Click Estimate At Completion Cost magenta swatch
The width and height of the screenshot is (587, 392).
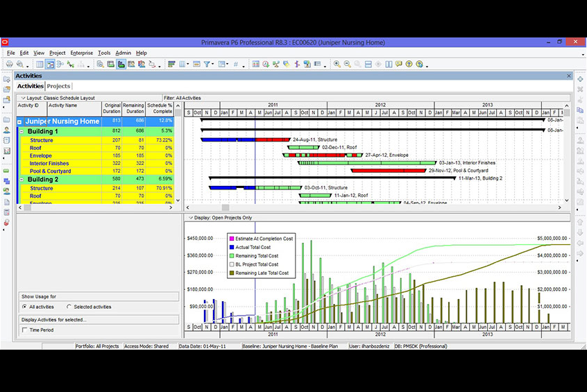[232, 239]
